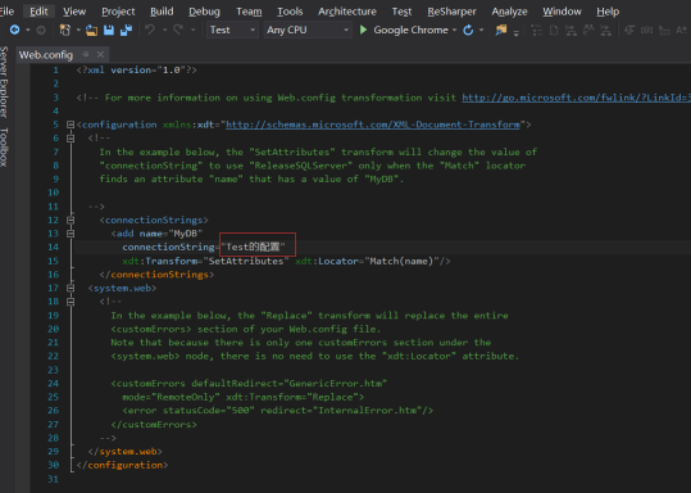
Task: Click the Redo arrow icon
Action: point(178,30)
